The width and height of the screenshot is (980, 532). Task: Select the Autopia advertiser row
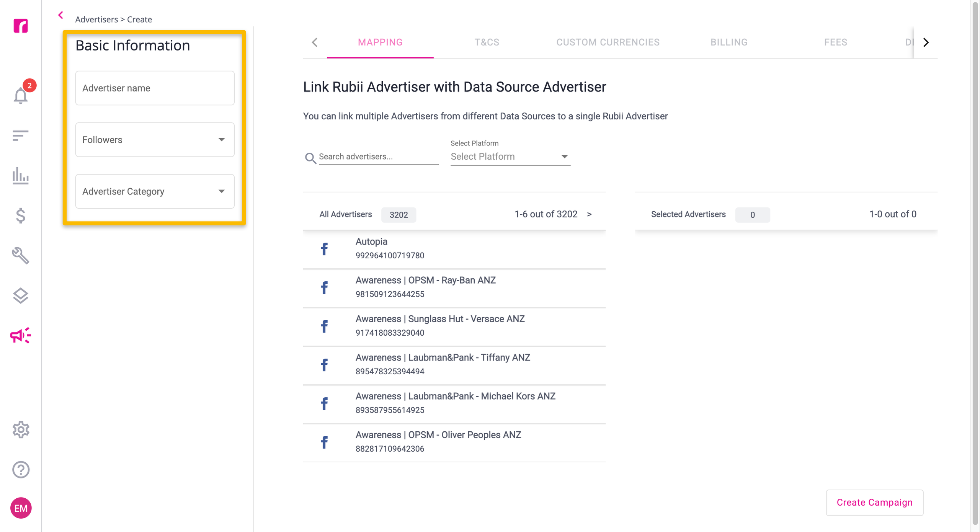454,249
